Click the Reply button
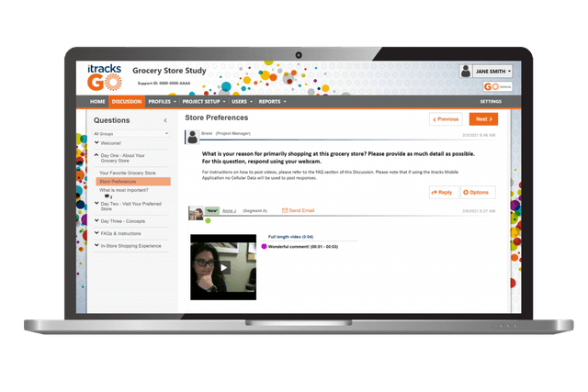The width and height of the screenshot is (588, 392). click(x=442, y=192)
